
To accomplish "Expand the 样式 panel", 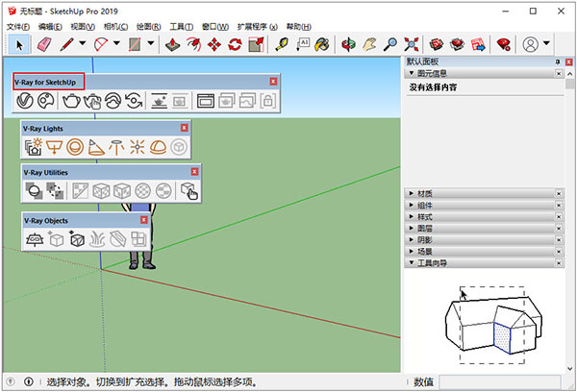I will [411, 216].
